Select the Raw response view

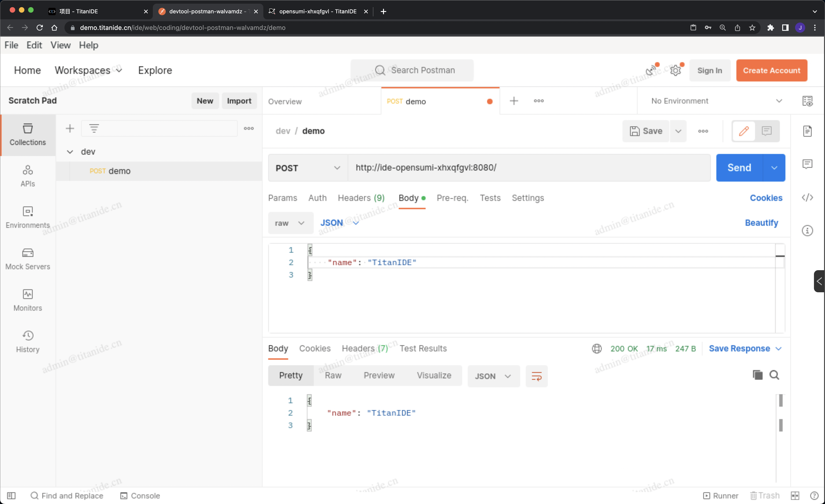pyautogui.click(x=333, y=376)
